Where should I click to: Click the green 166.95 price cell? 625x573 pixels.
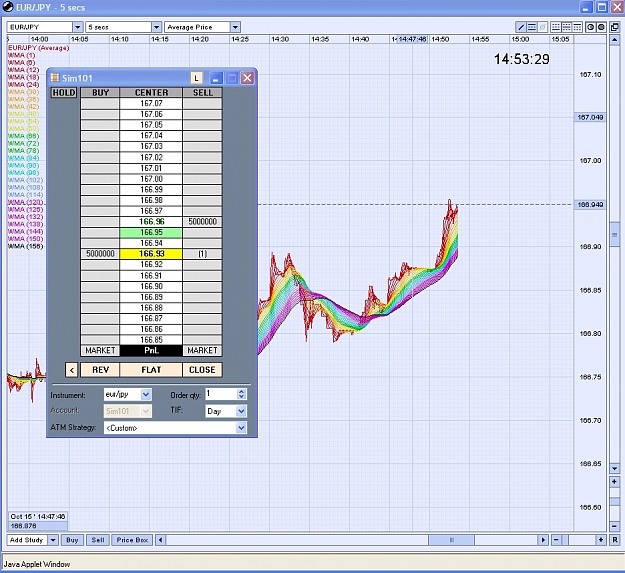click(x=151, y=232)
